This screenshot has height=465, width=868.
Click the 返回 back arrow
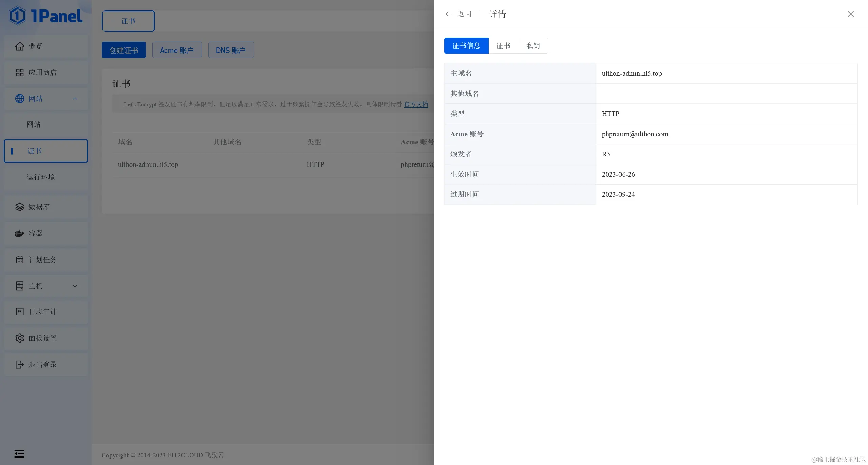click(448, 14)
